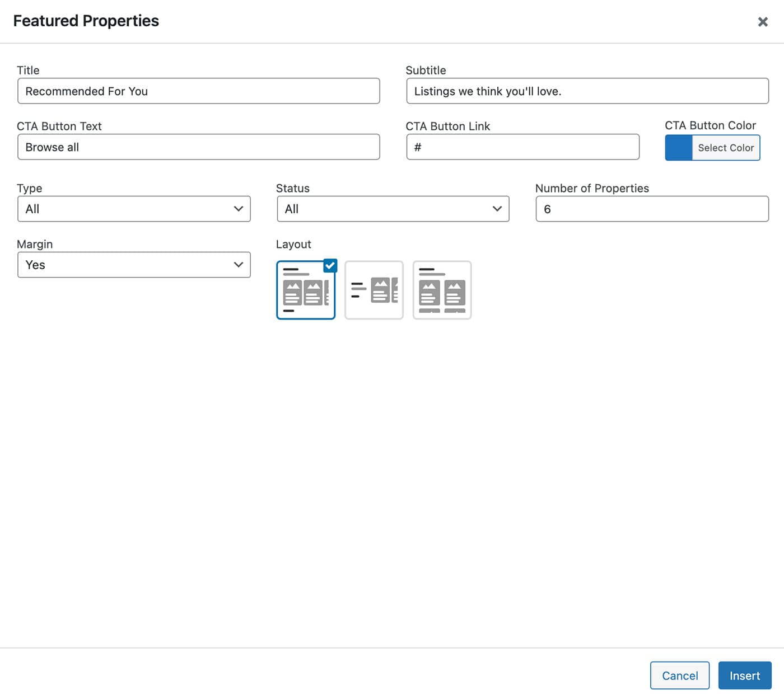Open the Margin dropdown set to Yes
784x699 pixels.
pos(134,265)
